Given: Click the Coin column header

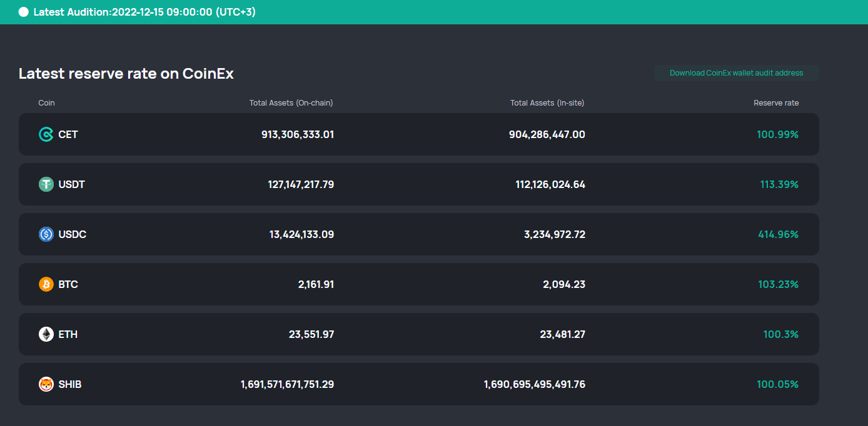Looking at the screenshot, I should click(46, 103).
